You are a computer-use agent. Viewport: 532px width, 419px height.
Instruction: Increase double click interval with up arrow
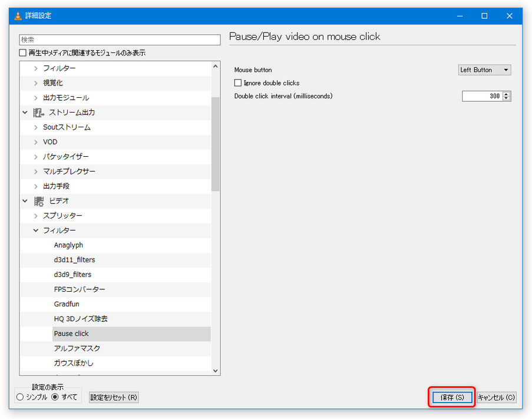[506, 94]
